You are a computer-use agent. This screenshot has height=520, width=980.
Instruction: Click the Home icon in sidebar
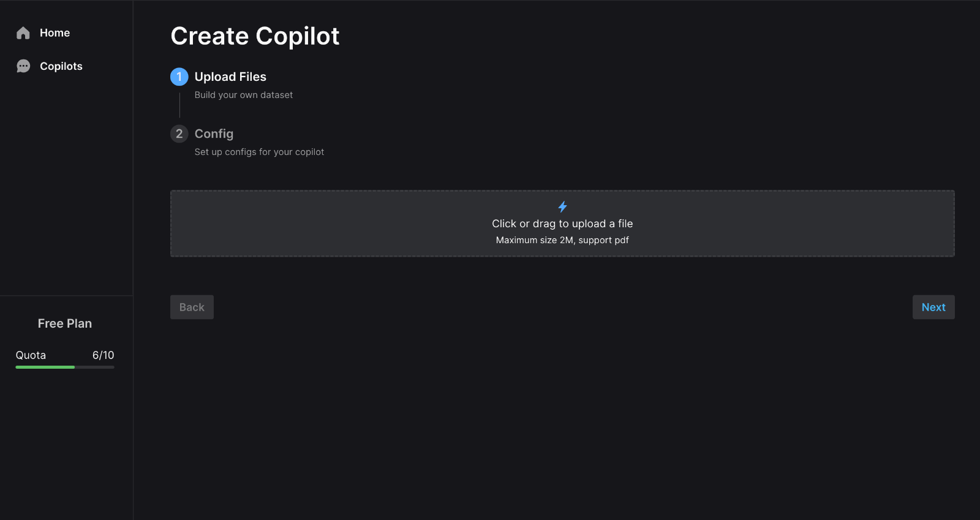click(x=23, y=32)
